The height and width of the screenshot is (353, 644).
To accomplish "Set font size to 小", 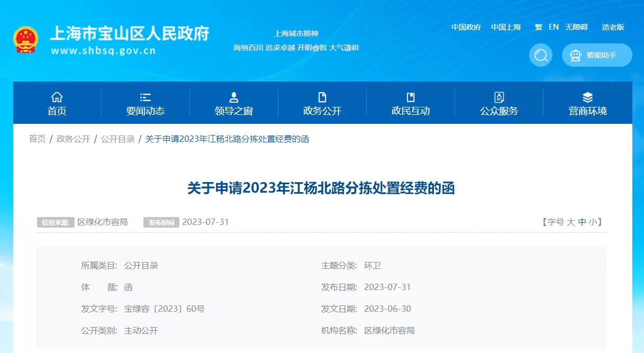I will click(x=592, y=222).
